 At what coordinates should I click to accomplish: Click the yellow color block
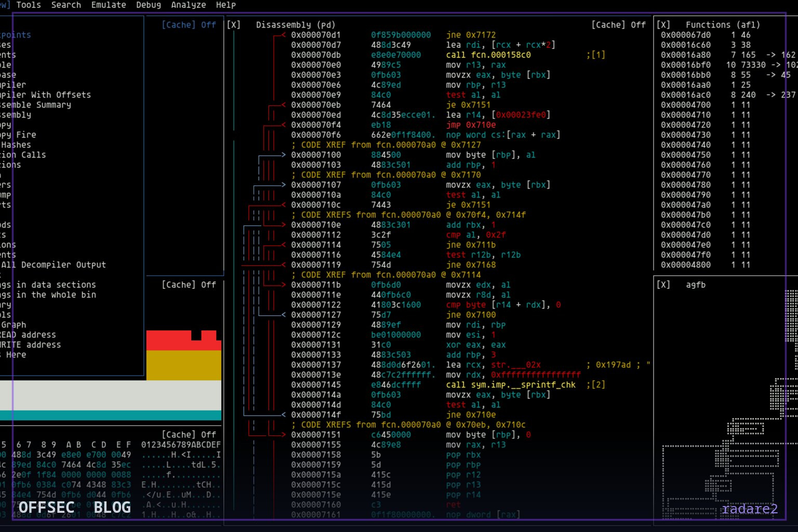pyautogui.click(x=183, y=366)
